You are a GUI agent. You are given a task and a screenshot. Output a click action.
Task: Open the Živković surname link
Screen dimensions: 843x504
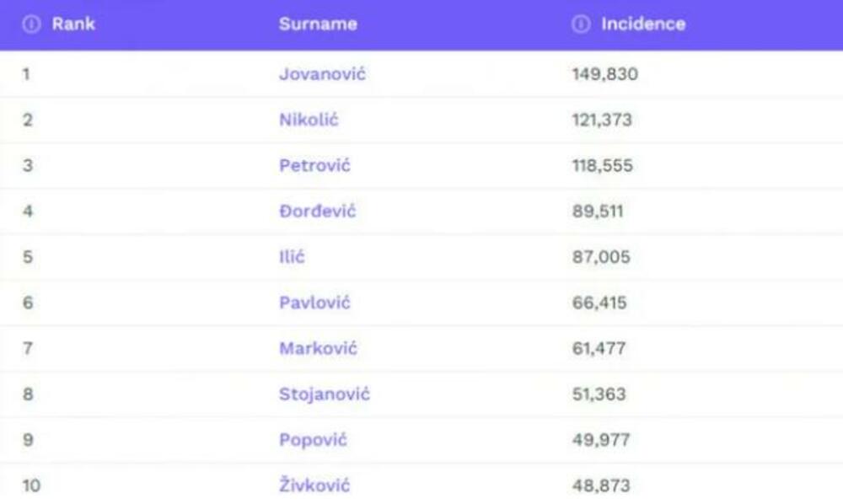314,485
